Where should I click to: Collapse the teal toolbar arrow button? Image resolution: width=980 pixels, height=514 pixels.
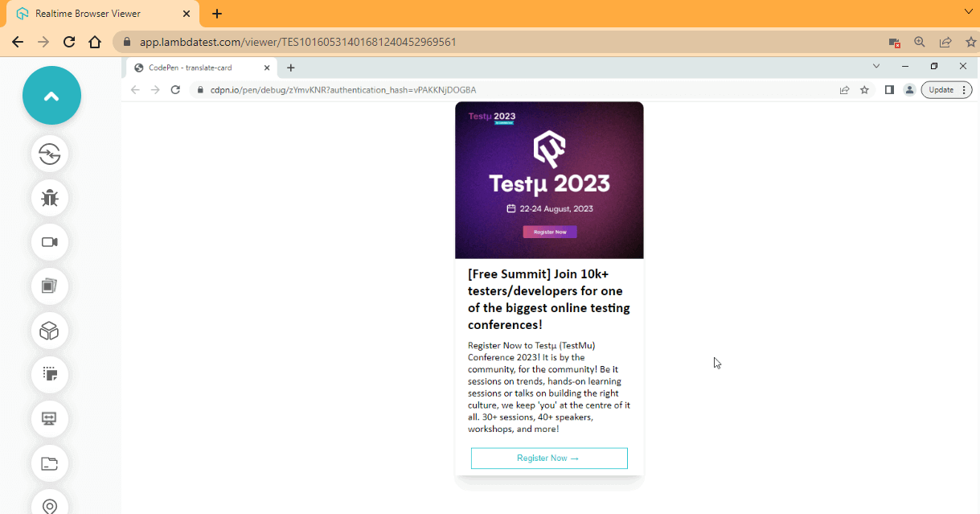51,95
